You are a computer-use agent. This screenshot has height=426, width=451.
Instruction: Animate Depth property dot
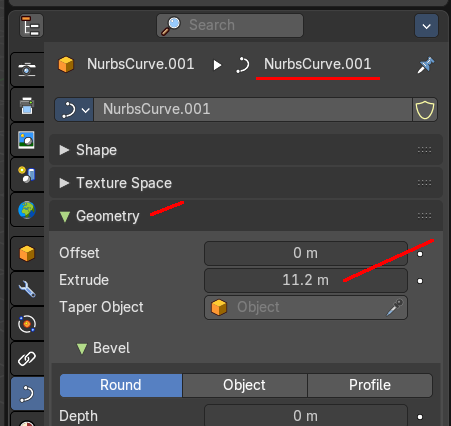click(420, 417)
